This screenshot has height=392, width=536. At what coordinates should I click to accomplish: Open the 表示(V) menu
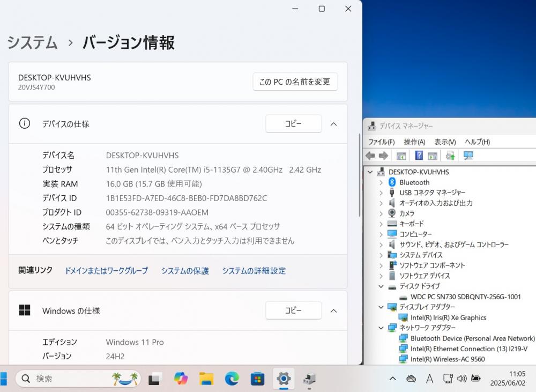[x=445, y=142]
